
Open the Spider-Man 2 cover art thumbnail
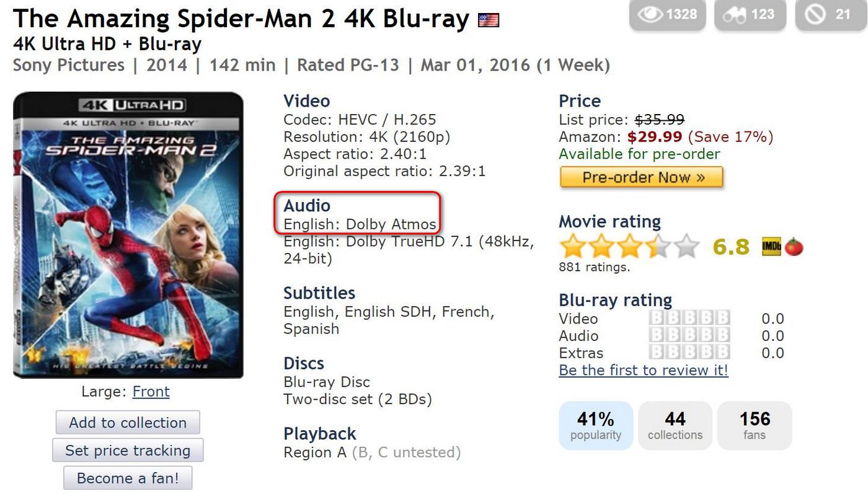pyautogui.click(x=128, y=235)
